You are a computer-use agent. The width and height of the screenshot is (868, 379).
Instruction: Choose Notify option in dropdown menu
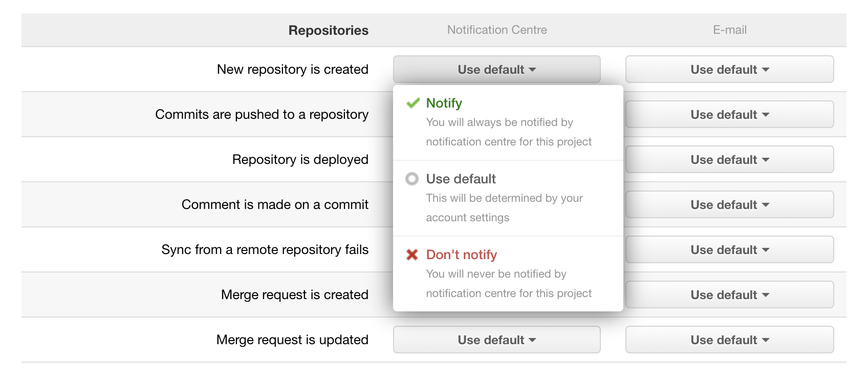point(444,103)
